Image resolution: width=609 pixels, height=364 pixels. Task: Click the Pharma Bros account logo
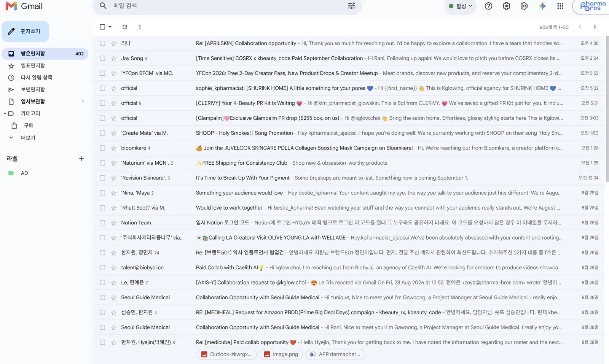click(x=592, y=6)
